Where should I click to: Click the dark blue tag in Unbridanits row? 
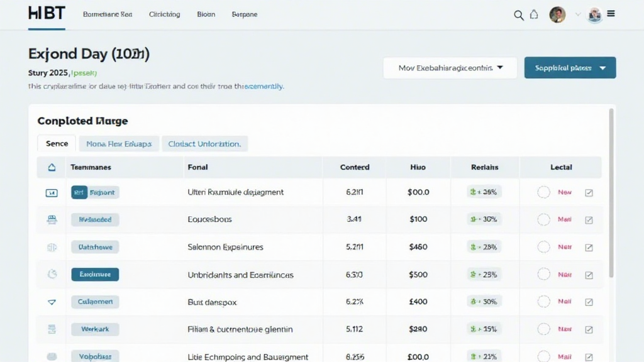click(95, 275)
